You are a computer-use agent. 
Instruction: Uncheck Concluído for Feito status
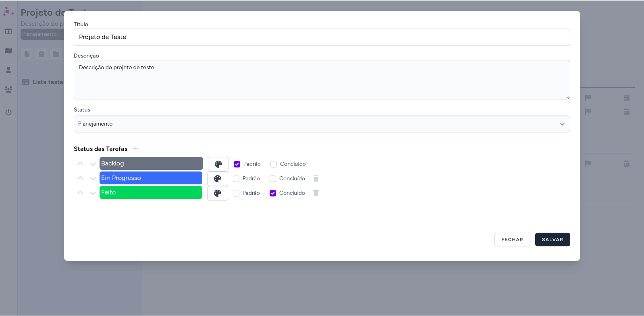(x=273, y=193)
